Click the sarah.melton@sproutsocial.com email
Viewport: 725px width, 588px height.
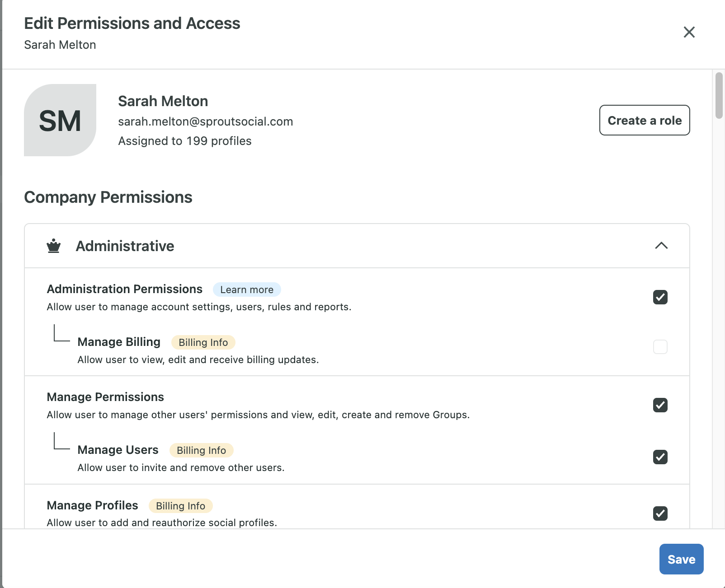coord(206,121)
